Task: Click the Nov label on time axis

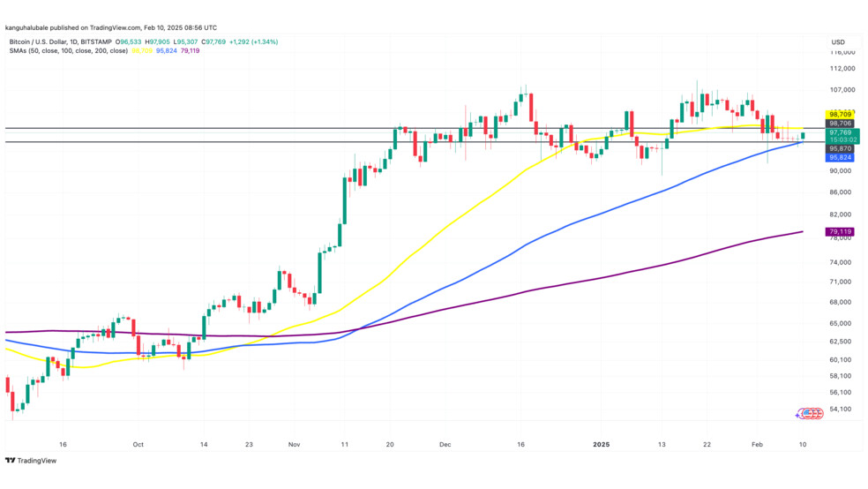Action: [294, 445]
